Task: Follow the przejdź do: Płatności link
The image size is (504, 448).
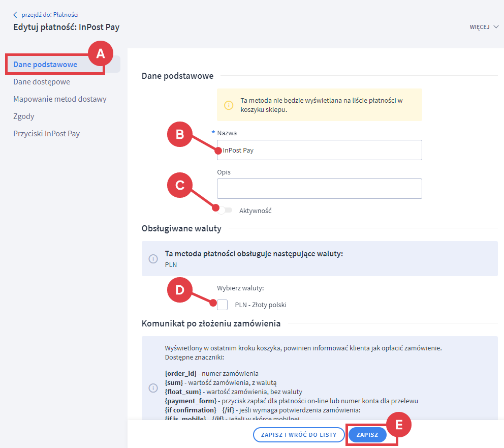Action: (50, 15)
